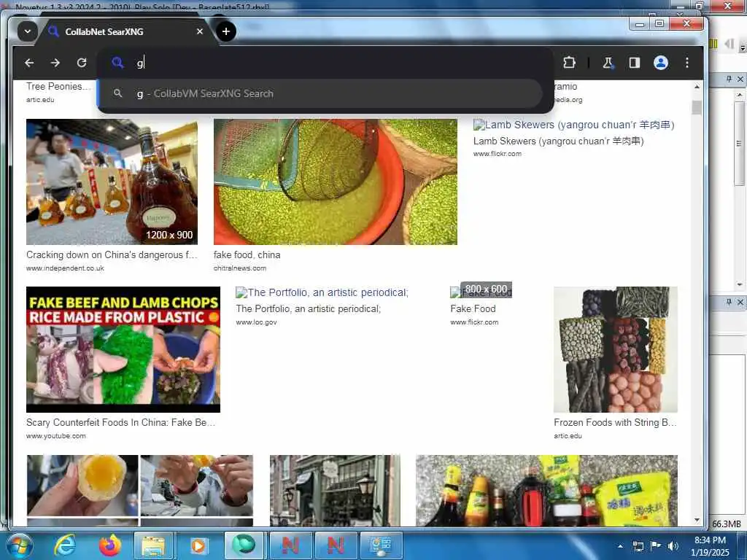Open Windows Explorer from the taskbar
Image resolution: width=747 pixels, height=560 pixels.
(x=153, y=545)
